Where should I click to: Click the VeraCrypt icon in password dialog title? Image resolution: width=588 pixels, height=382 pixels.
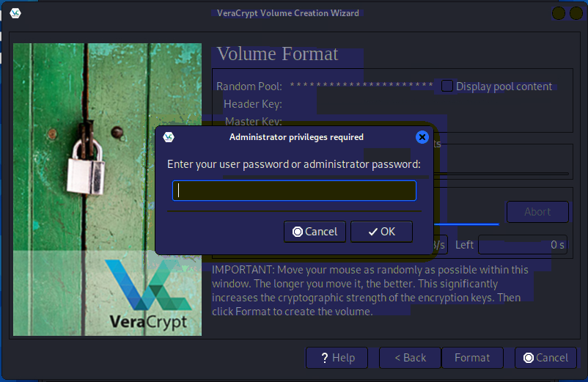coord(169,137)
